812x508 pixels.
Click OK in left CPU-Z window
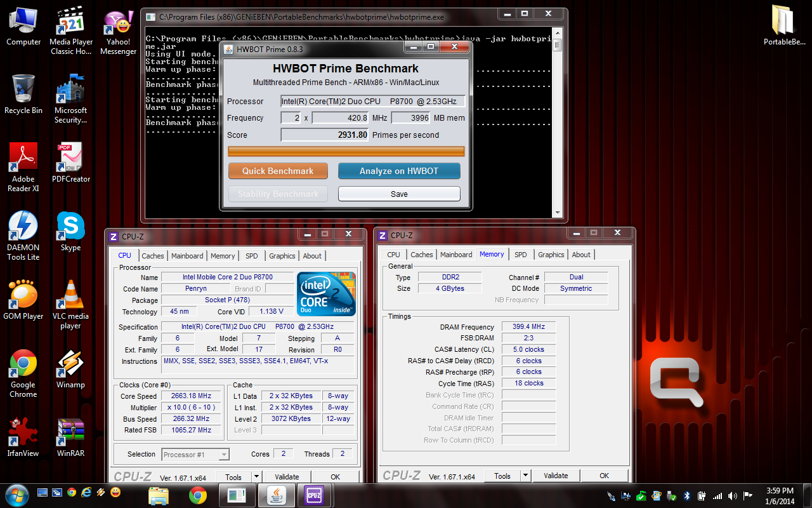[336, 477]
